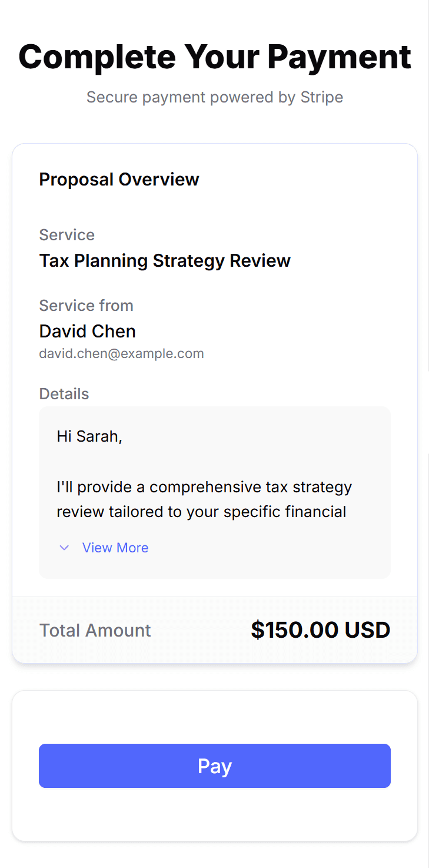Click the line "review tailored to your specific financial"
This screenshot has width=429, height=868.
coord(201,511)
